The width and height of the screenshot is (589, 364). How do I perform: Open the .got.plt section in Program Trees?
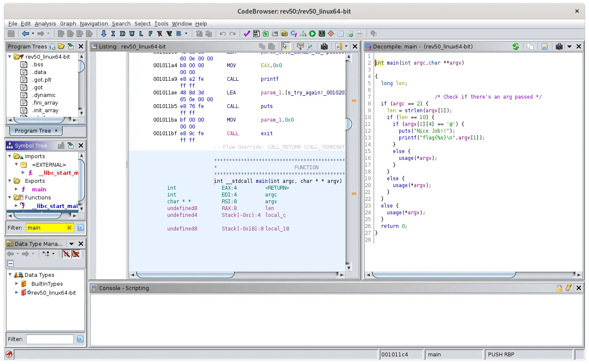[42, 80]
